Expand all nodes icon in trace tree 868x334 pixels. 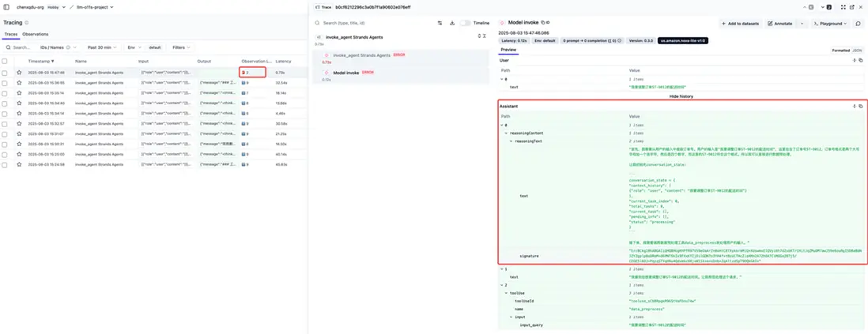[479, 36]
